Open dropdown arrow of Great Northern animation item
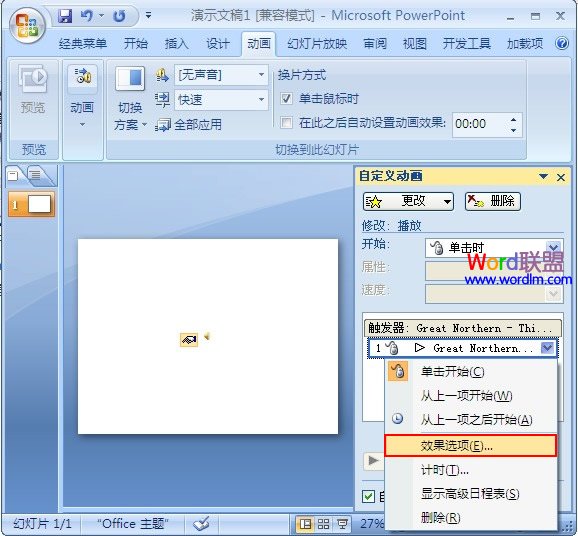578x536 pixels. tap(547, 348)
